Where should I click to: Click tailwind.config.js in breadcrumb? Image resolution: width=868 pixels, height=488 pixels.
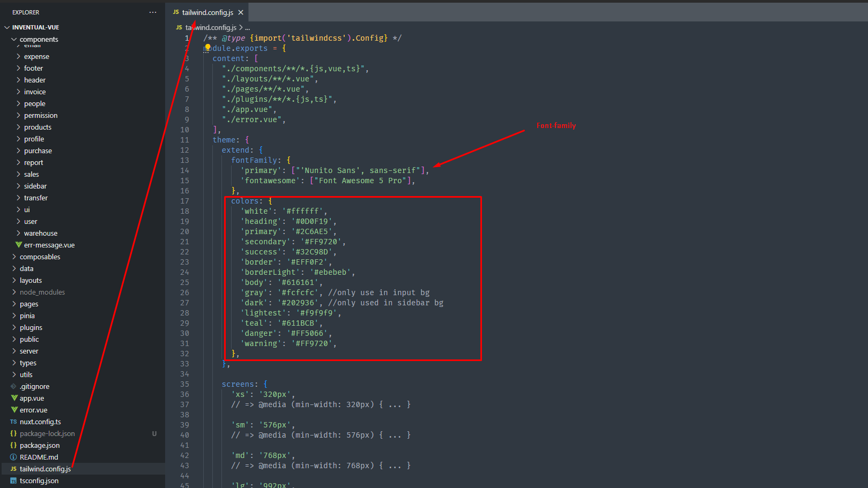pyautogui.click(x=211, y=27)
